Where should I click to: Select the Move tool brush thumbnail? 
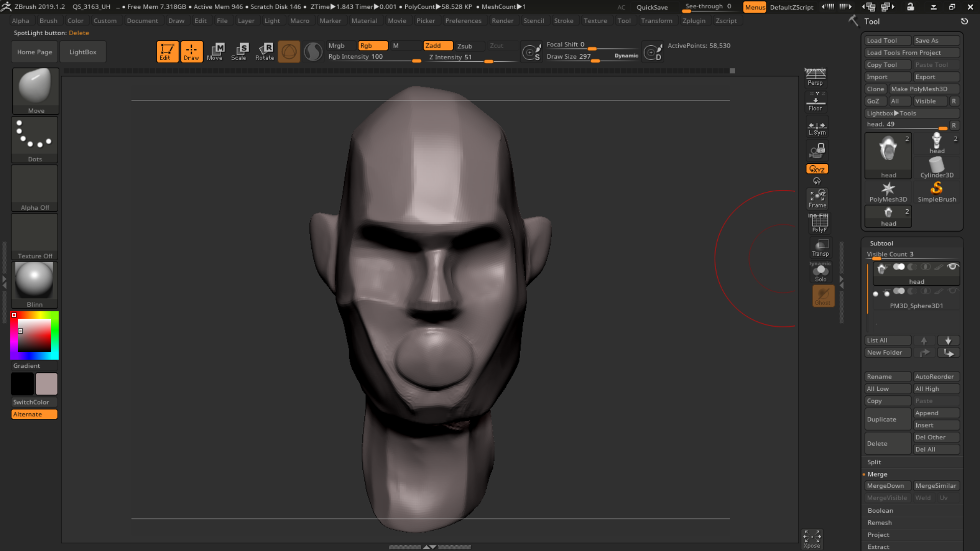35,88
